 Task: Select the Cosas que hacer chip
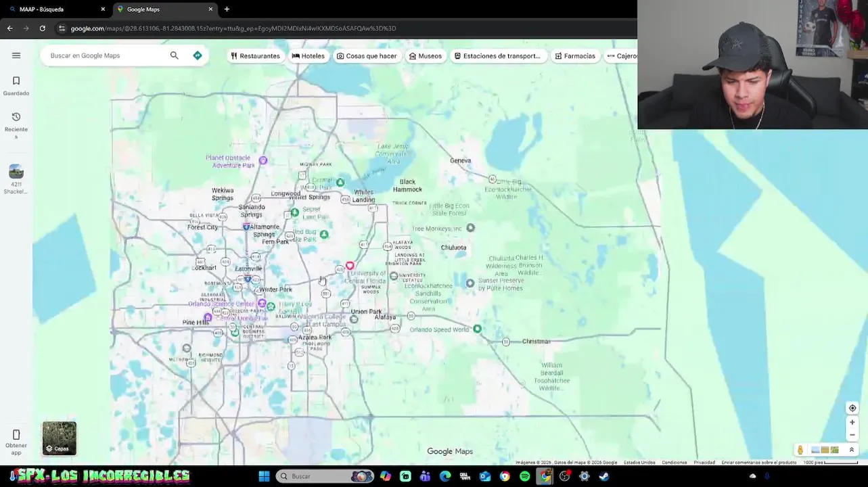[x=367, y=56]
